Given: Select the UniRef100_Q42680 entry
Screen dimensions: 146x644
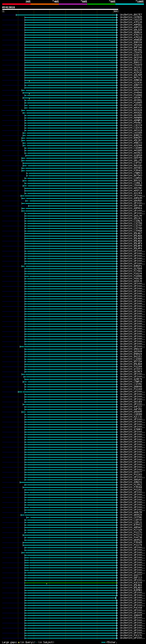Looking at the screenshot, I should tap(131, 116).
